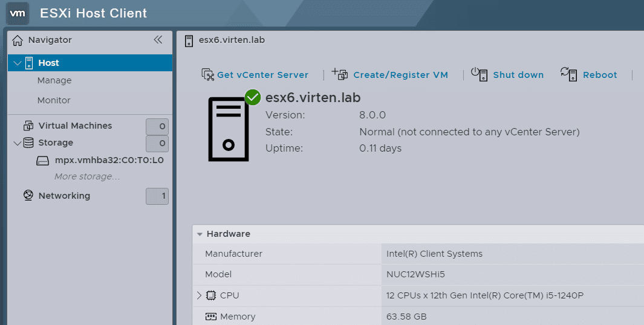644x325 pixels.
Task: Click the Reboot button
Action: [x=600, y=75]
